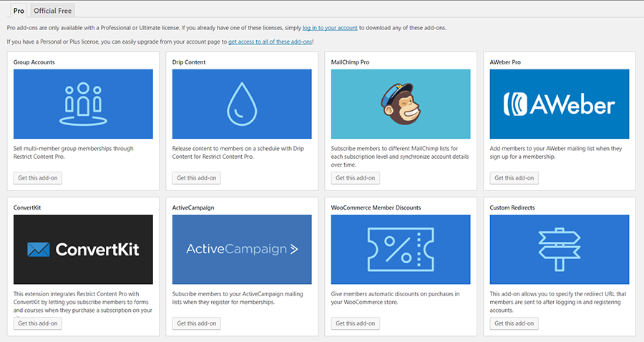Click the Group Accounts people icon image

point(83,104)
